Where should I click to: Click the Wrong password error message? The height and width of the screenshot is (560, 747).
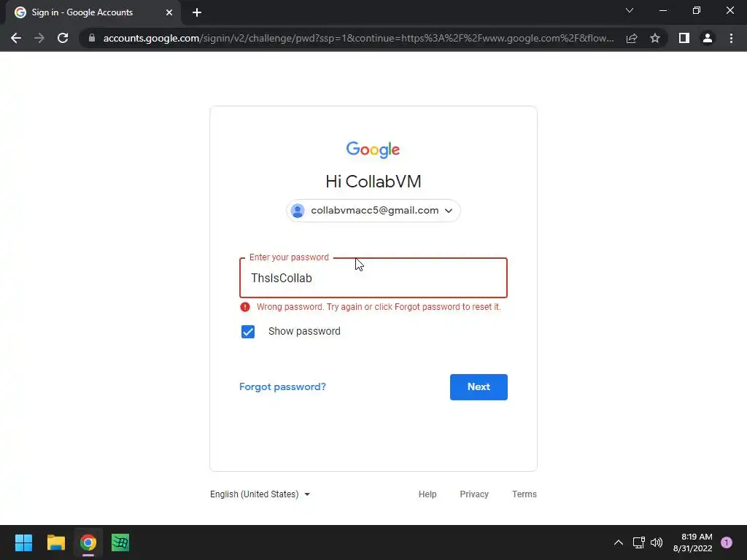coord(379,307)
